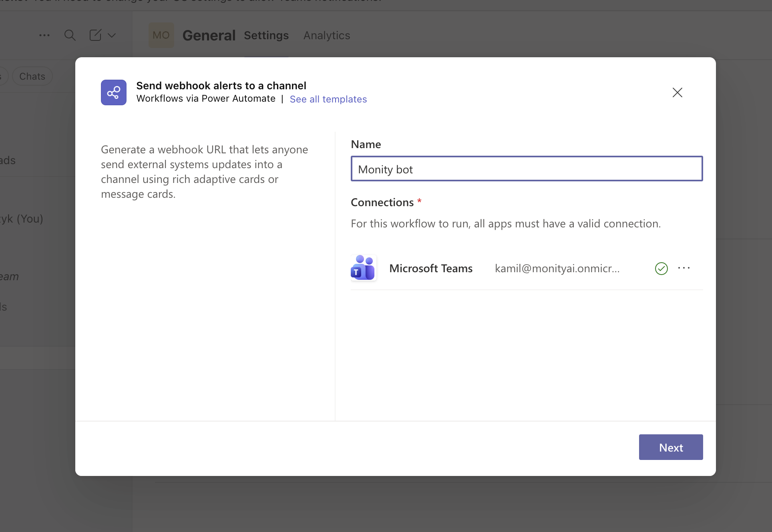Open the chat entry ending in (You)

point(21,219)
